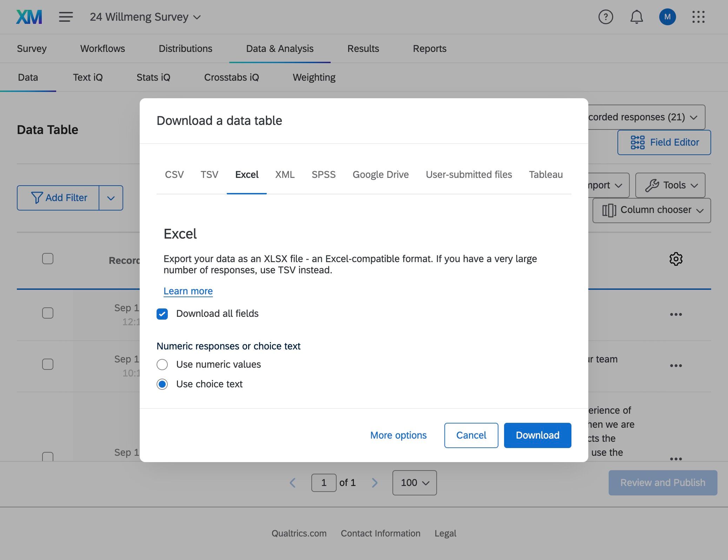Open the M account avatar
Image resolution: width=728 pixels, height=560 pixels.
pyautogui.click(x=667, y=17)
